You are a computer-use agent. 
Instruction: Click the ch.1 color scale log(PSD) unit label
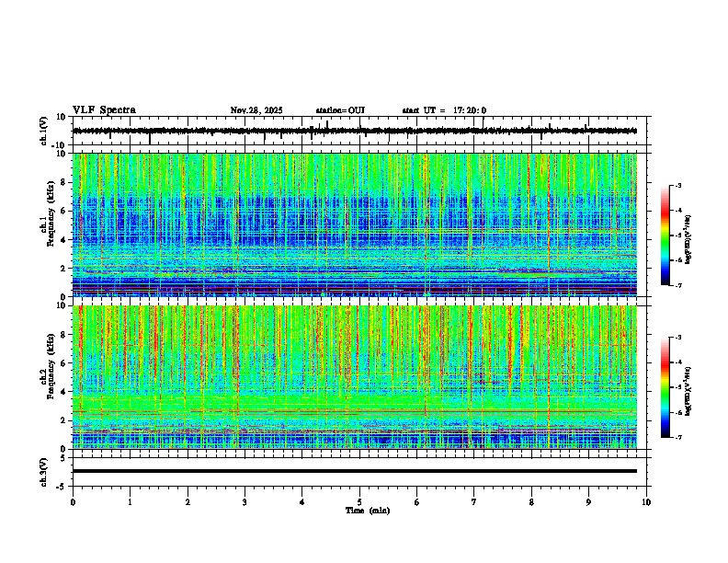click(688, 240)
